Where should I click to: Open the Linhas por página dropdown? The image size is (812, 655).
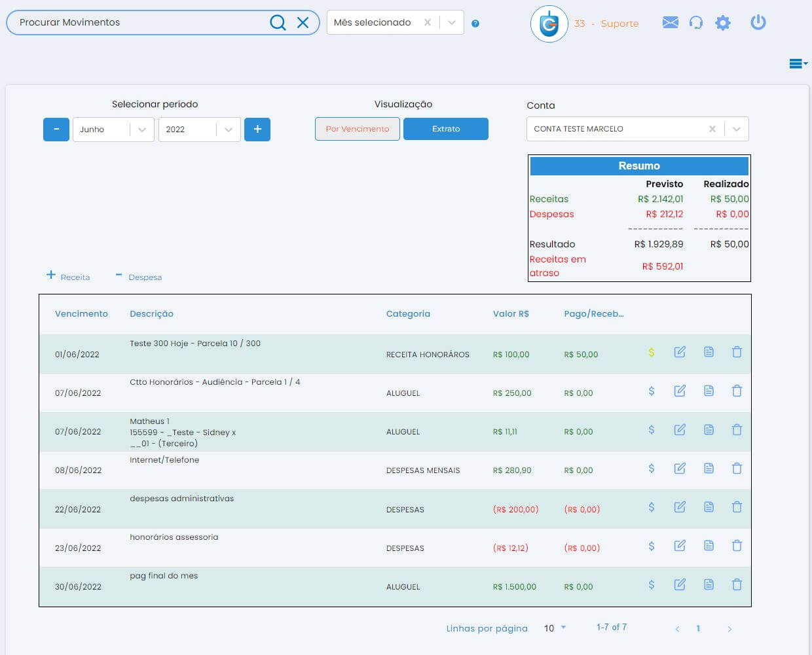coord(555,628)
